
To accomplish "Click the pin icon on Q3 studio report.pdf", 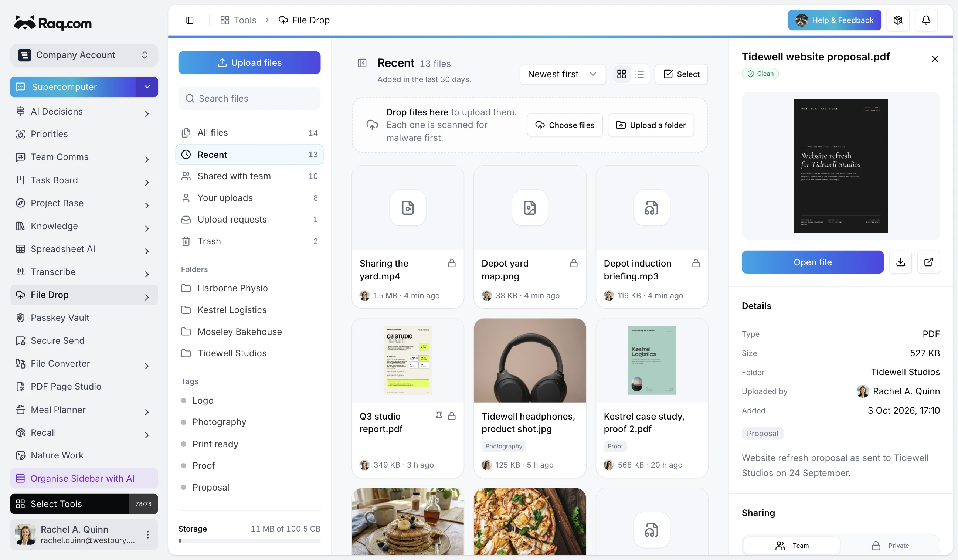I will click(x=439, y=415).
